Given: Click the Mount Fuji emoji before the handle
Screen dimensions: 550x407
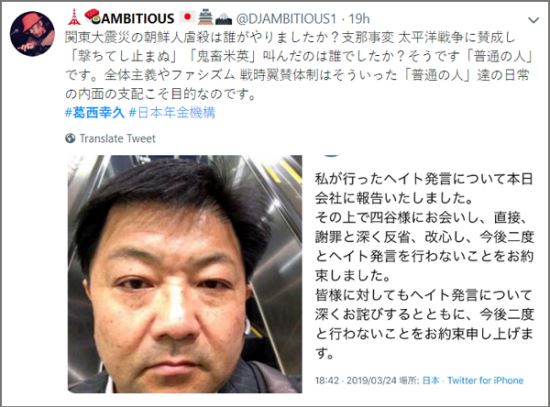Looking at the screenshot, I should (x=223, y=19).
